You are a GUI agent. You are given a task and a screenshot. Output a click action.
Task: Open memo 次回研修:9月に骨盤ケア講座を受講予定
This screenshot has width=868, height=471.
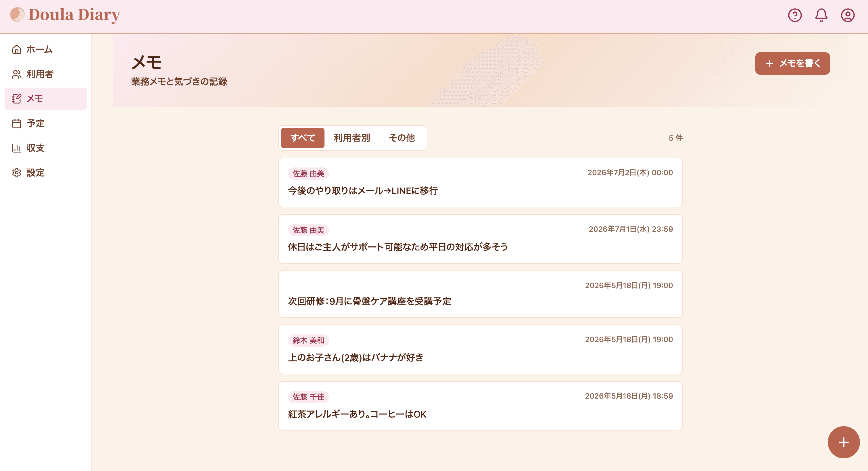click(x=480, y=294)
